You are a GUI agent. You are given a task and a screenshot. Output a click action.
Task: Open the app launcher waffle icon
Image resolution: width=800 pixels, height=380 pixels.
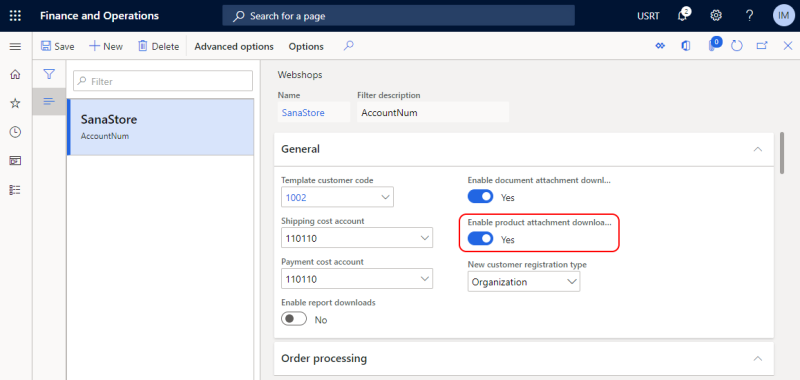pos(15,16)
